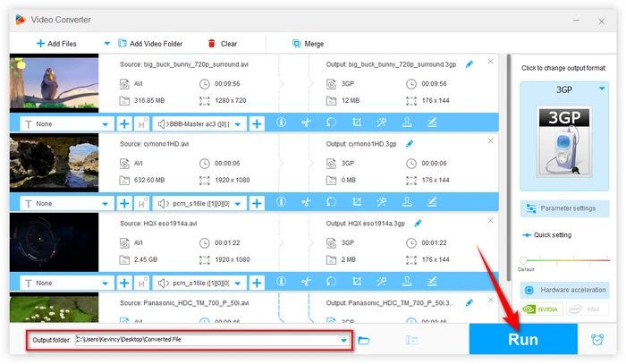Click the large 3GP format image
This screenshot has width=626, height=364.
(x=564, y=141)
